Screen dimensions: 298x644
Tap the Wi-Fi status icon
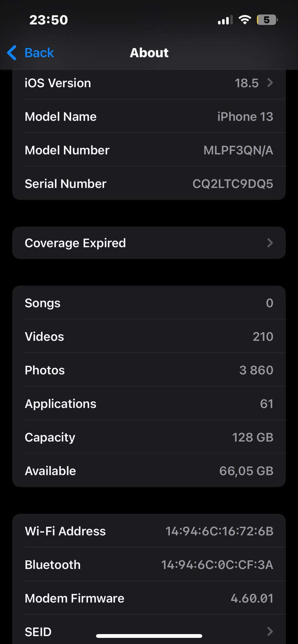coord(245,20)
